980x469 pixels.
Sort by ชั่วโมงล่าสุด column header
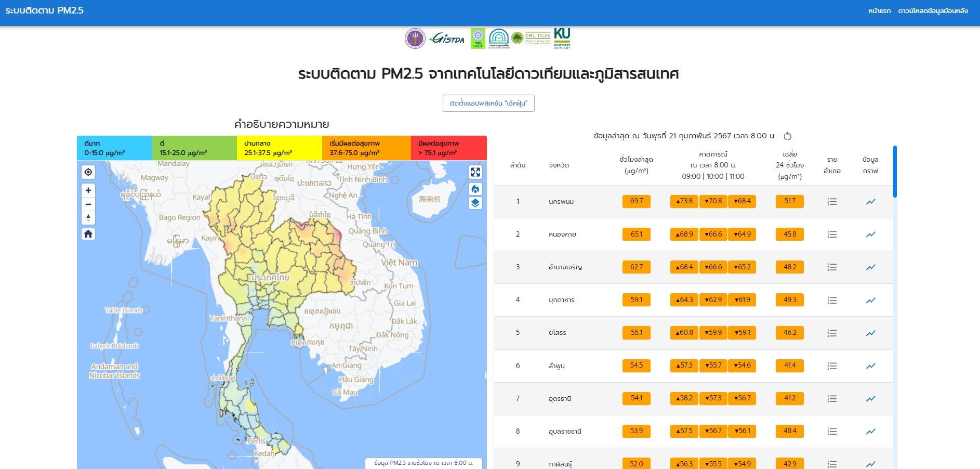[637, 165]
